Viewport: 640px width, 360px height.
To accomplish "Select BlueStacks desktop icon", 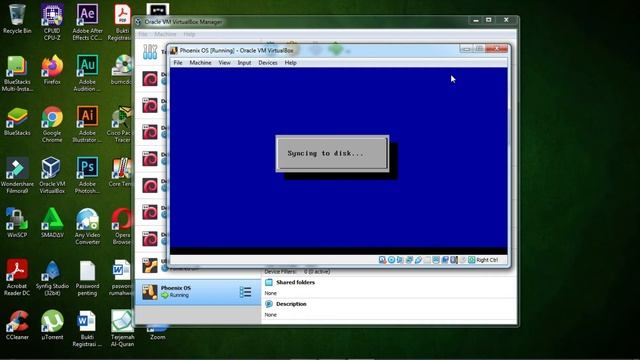I will tap(17, 121).
